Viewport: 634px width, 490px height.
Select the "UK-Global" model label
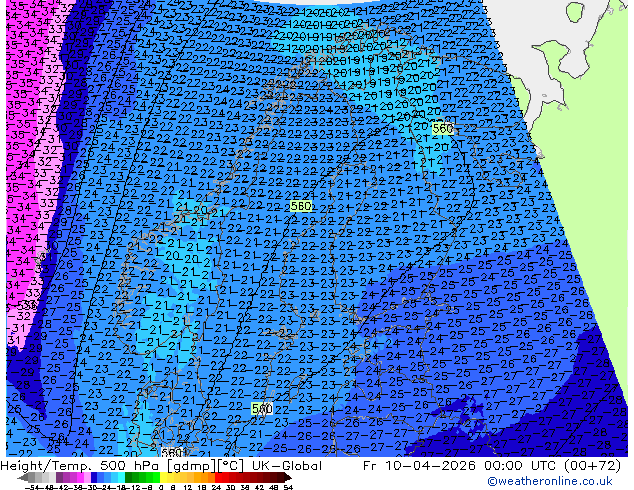coord(287,466)
